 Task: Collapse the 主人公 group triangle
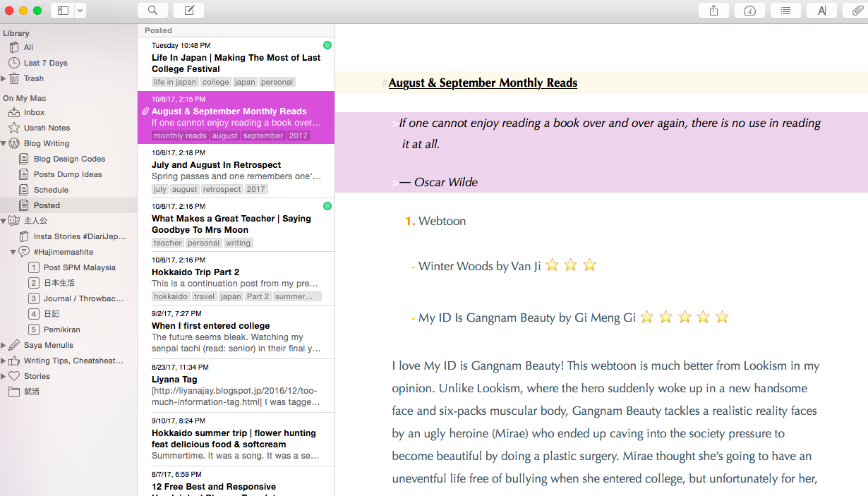coord(4,221)
